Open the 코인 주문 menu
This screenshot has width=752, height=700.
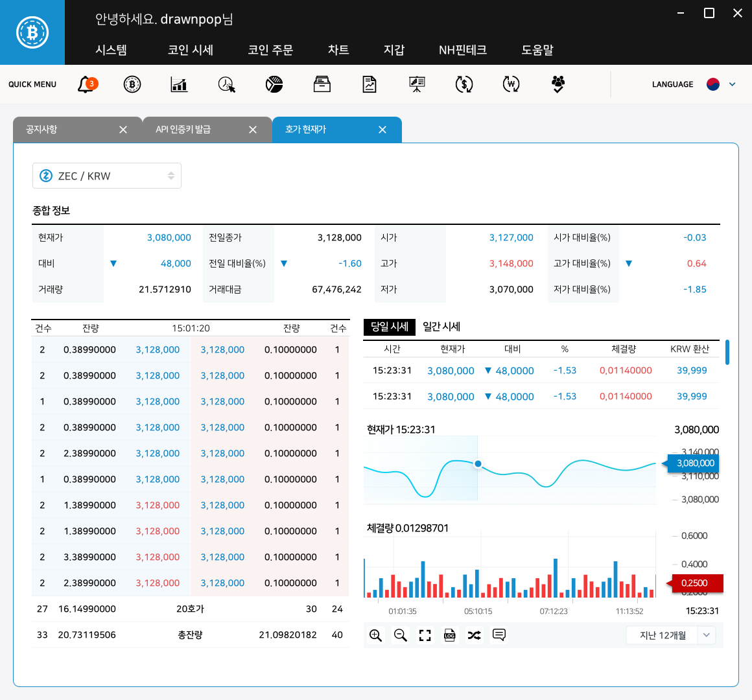pyautogui.click(x=270, y=50)
